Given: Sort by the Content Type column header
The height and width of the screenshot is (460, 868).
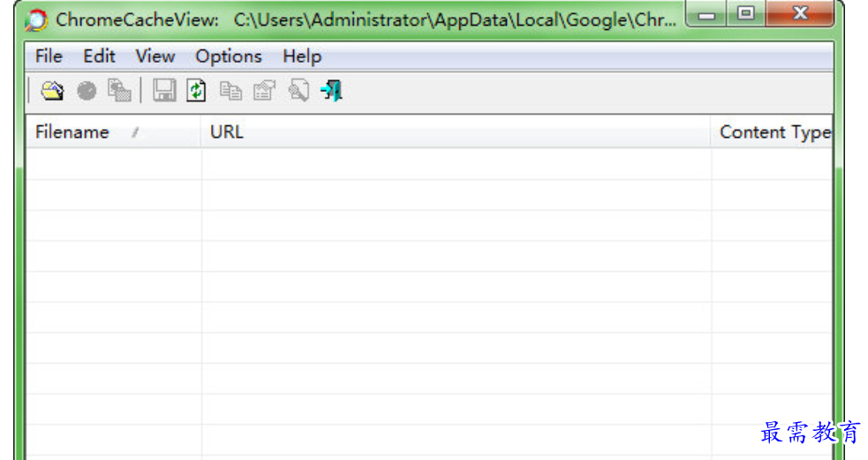Looking at the screenshot, I should [x=772, y=132].
